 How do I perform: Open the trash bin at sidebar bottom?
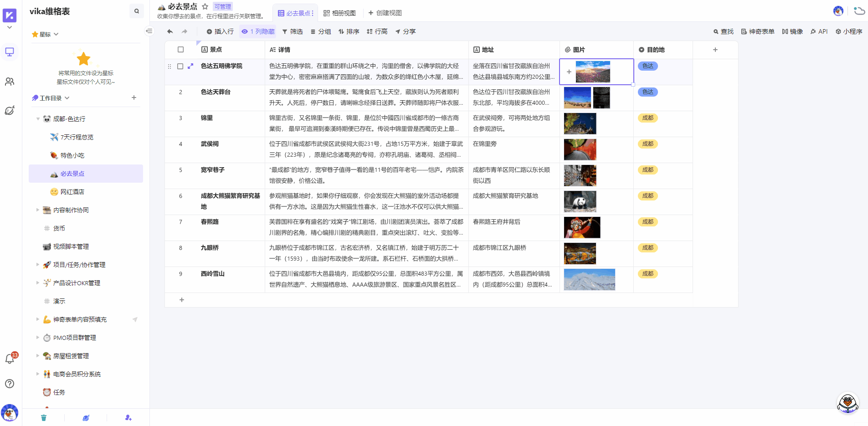(x=44, y=418)
